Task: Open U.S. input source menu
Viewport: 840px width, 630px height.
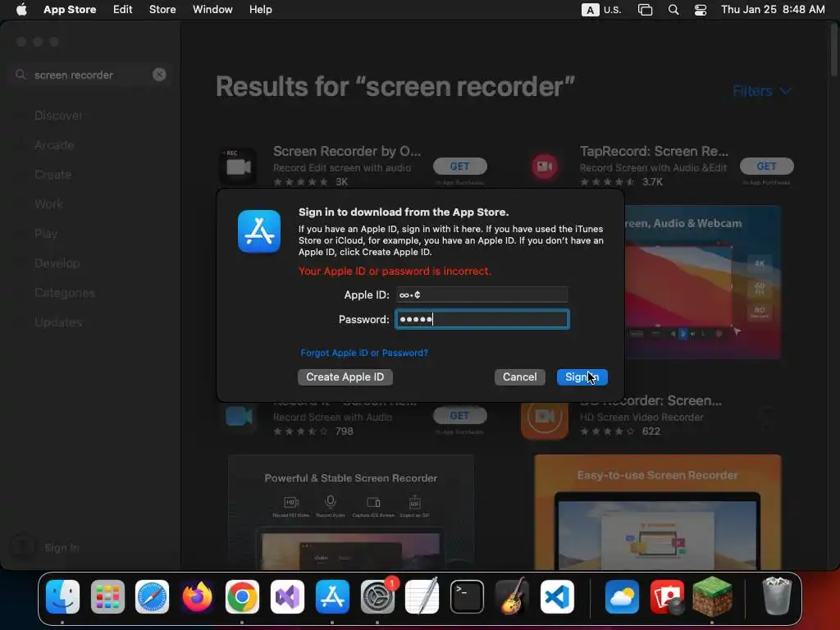Action: click(x=601, y=10)
